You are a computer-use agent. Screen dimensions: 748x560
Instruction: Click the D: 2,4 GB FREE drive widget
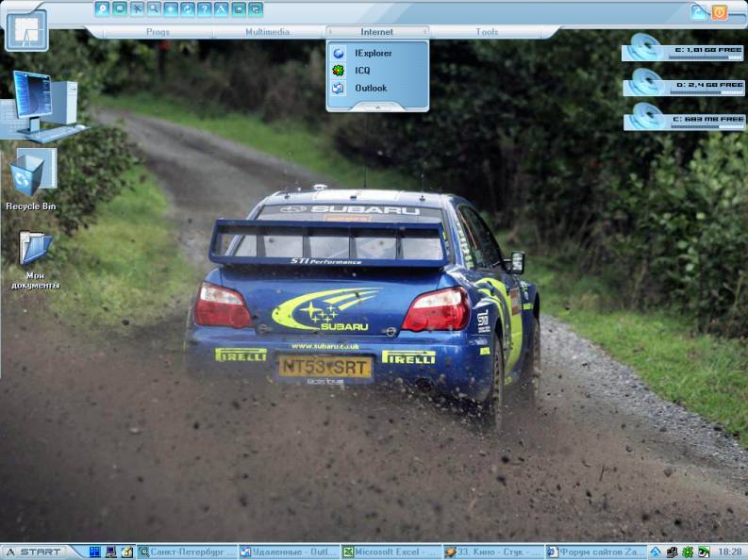[x=684, y=83]
